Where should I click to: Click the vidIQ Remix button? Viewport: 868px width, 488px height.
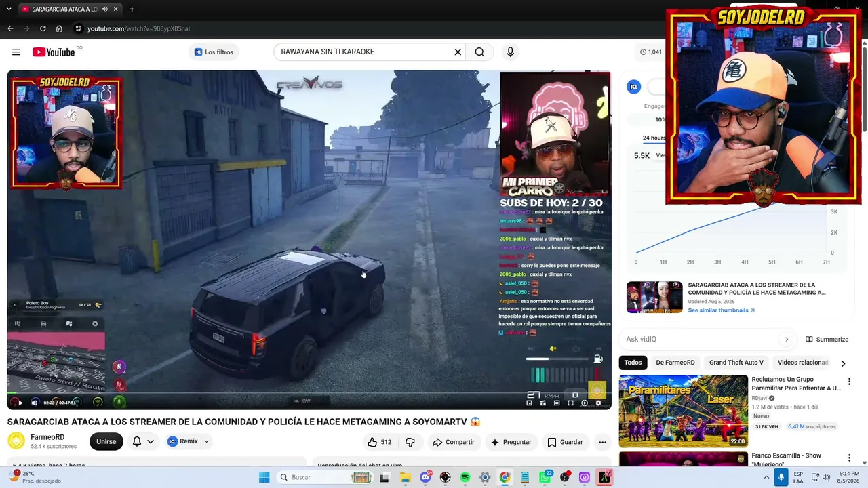tap(183, 441)
